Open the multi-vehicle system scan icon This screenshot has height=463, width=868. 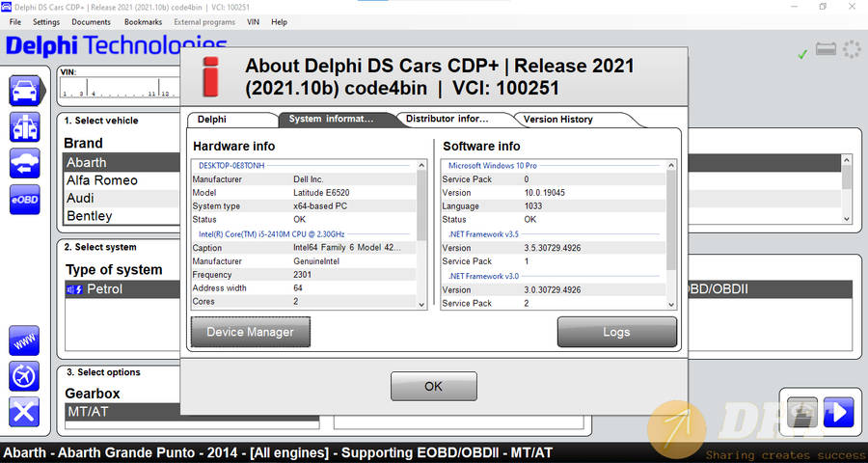[x=24, y=126]
